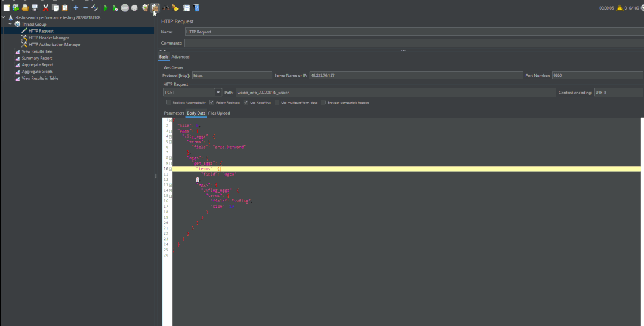Click the Open file folder icon

coord(25,8)
